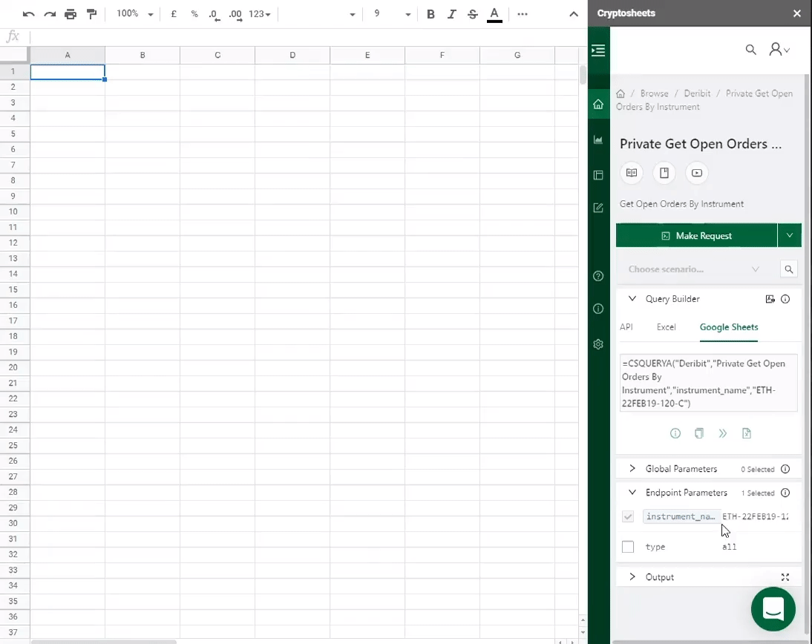Viewport: 812px width, 644px height.
Task: Switch to the API tab
Action: [626, 327]
